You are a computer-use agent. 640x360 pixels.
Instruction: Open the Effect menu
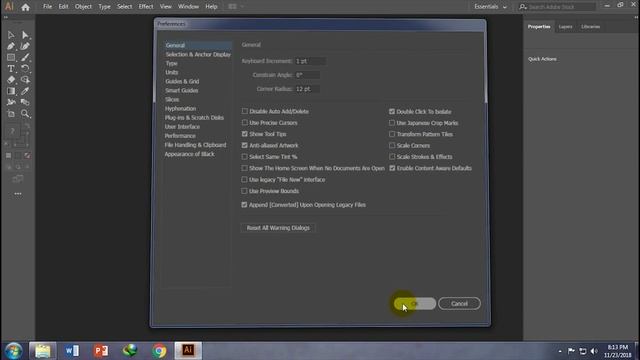point(146,7)
